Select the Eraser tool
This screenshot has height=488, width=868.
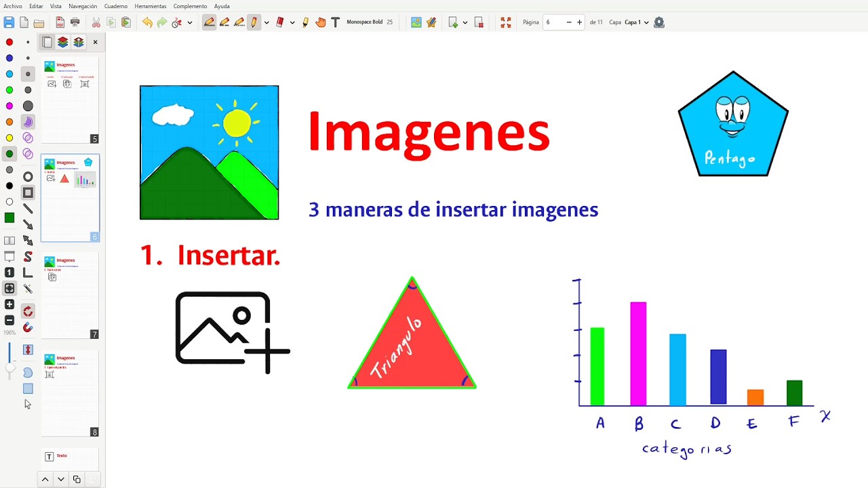[280, 22]
